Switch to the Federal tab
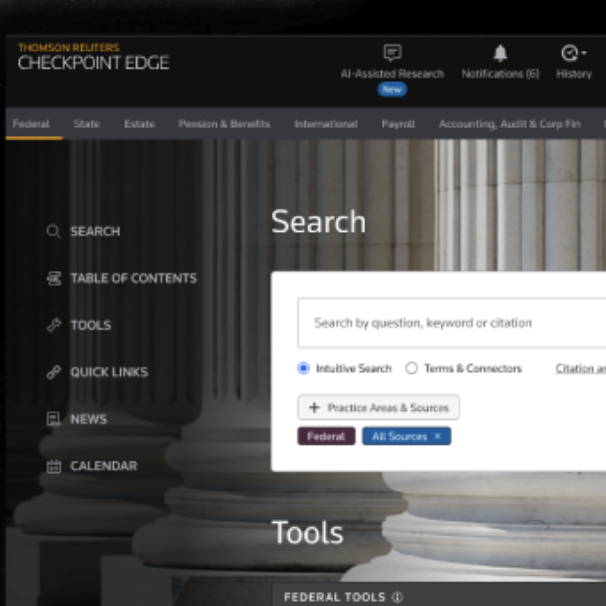 [x=31, y=124]
